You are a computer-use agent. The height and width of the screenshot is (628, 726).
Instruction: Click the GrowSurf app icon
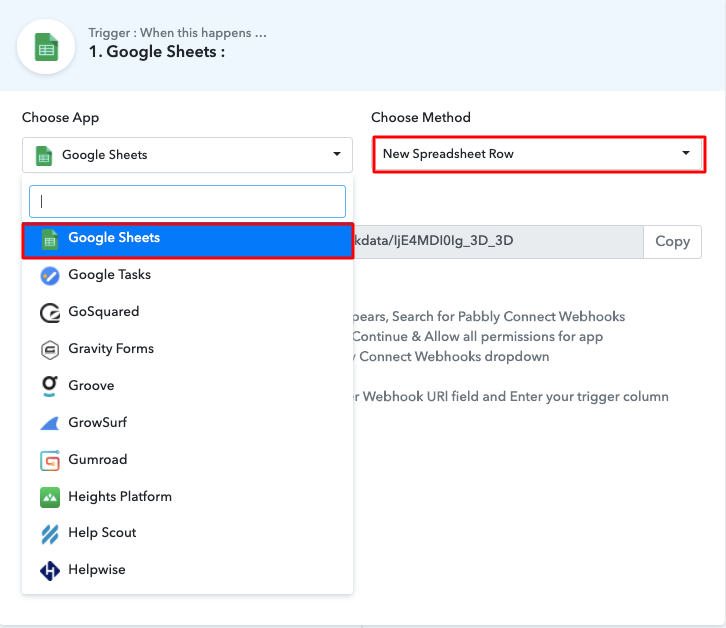coord(50,423)
